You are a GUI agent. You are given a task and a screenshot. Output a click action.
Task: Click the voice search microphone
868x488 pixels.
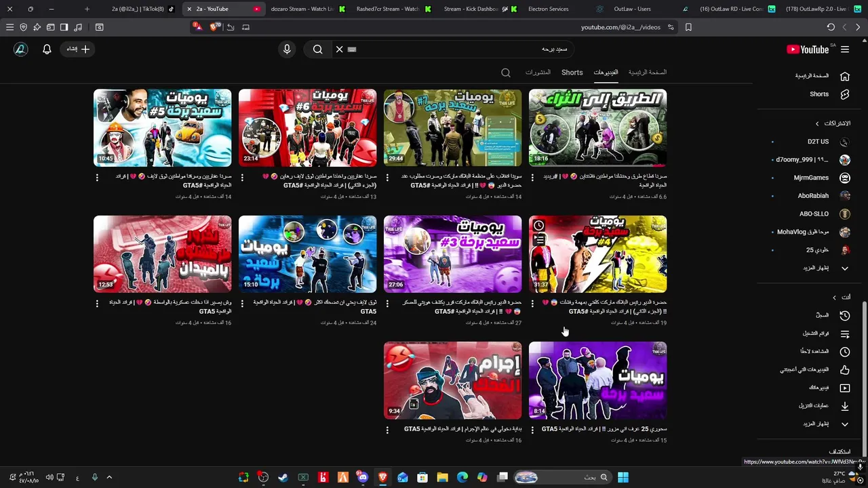287,49
